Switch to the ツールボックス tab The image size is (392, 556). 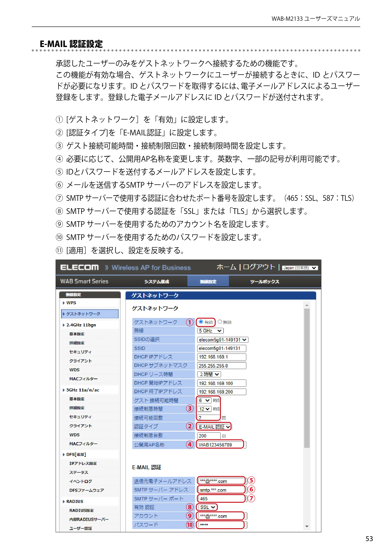pyautogui.click(x=265, y=282)
